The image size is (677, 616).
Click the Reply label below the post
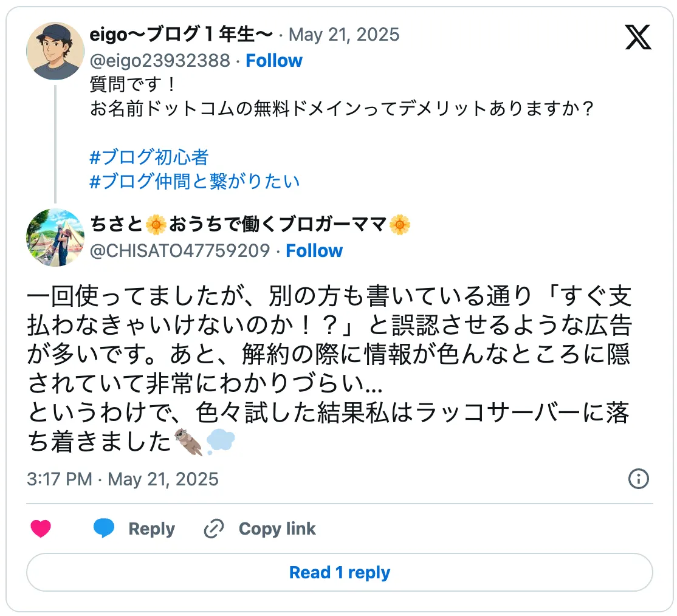tap(152, 529)
